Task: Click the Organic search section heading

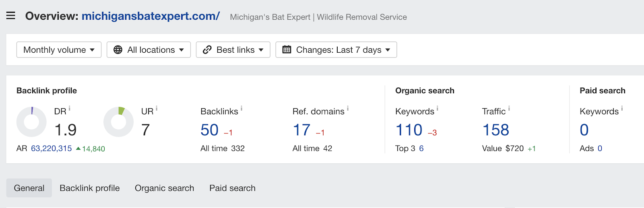Action: point(425,91)
